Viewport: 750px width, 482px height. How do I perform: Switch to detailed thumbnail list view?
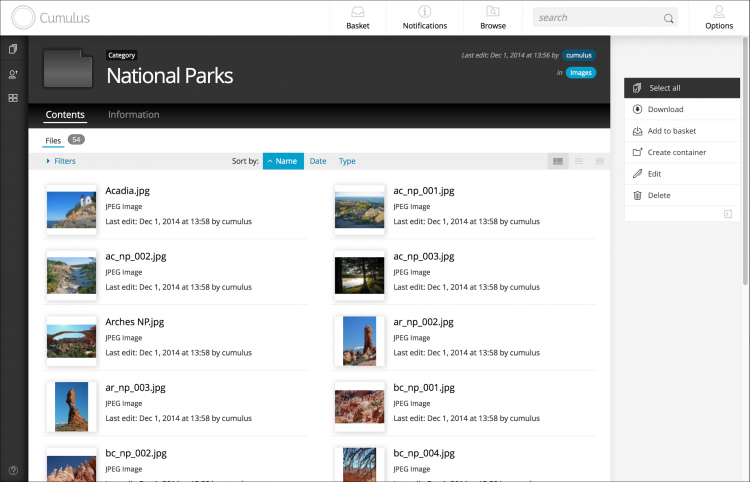[558, 161]
